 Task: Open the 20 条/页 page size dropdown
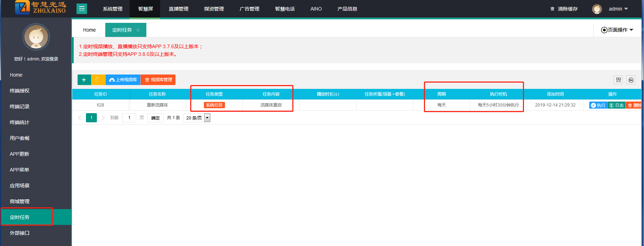coord(197,118)
